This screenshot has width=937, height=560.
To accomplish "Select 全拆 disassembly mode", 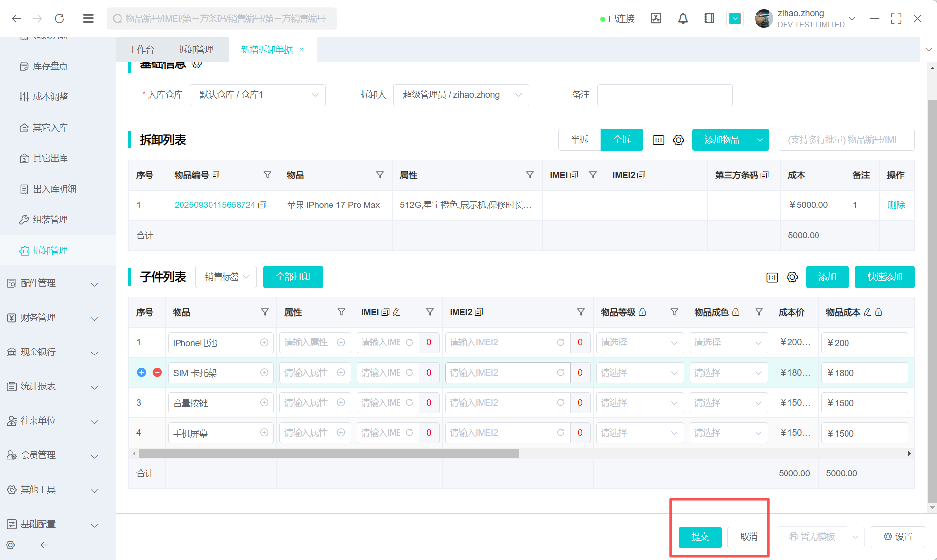I will click(x=621, y=140).
